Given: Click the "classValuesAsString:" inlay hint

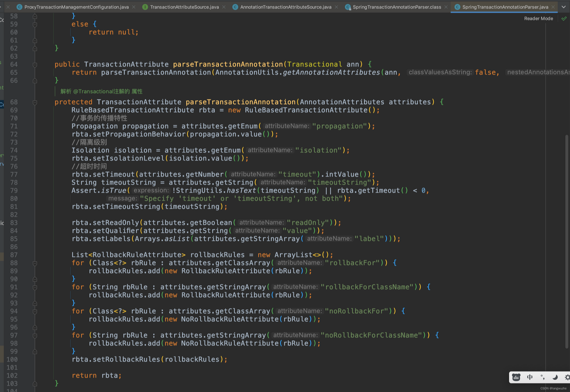Looking at the screenshot, I should tap(440, 72).
